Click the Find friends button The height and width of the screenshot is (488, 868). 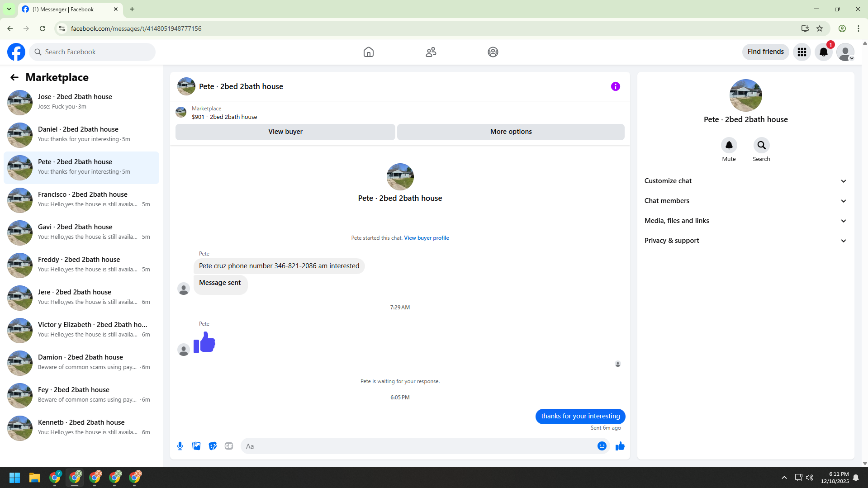pyautogui.click(x=766, y=52)
